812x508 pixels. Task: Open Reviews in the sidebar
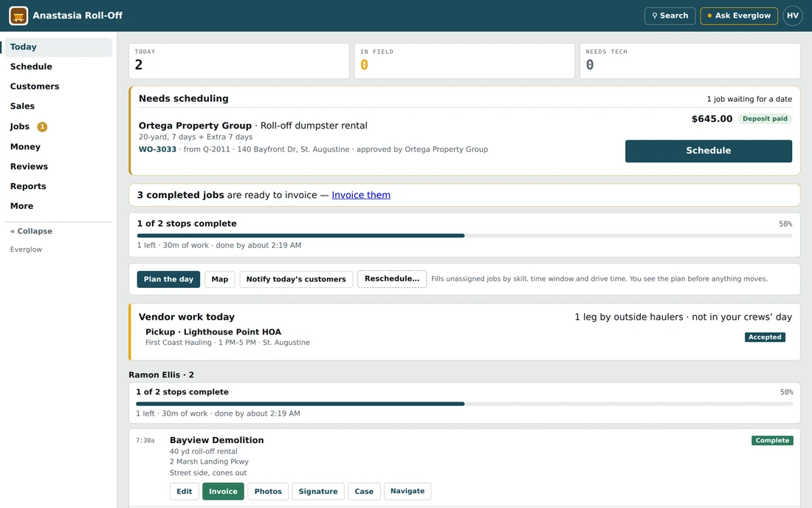point(57,166)
